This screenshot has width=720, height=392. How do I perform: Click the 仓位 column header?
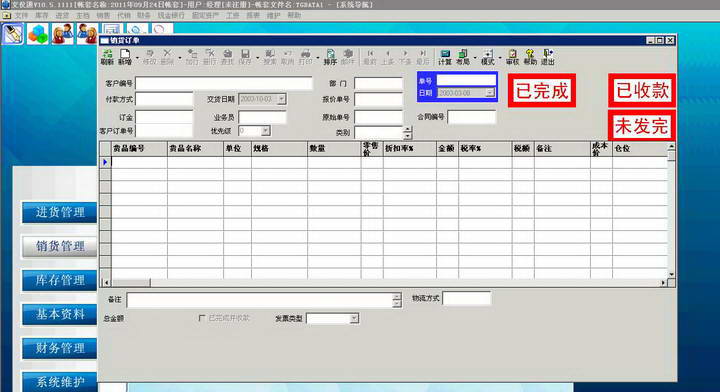coord(640,148)
